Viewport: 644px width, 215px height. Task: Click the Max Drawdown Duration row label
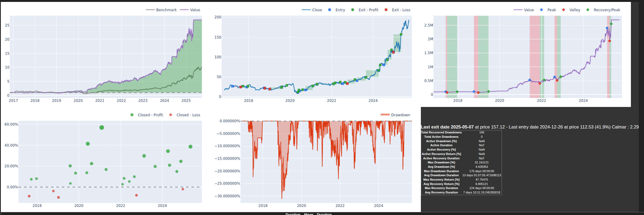(x=441, y=171)
